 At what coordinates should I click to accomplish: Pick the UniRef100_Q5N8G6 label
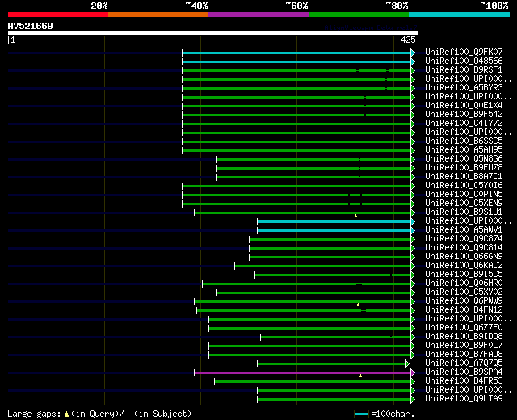click(x=464, y=158)
